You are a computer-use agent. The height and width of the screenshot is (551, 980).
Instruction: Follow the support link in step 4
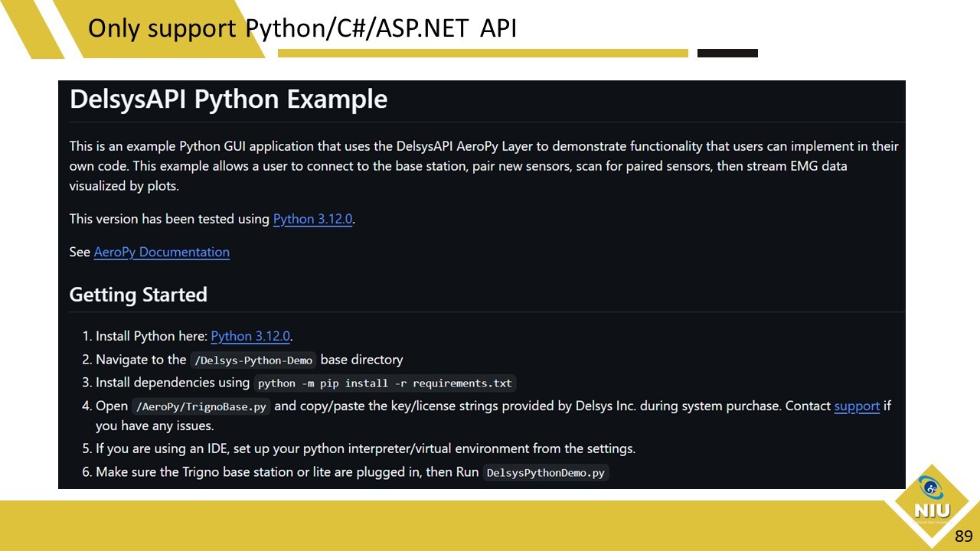(x=856, y=406)
